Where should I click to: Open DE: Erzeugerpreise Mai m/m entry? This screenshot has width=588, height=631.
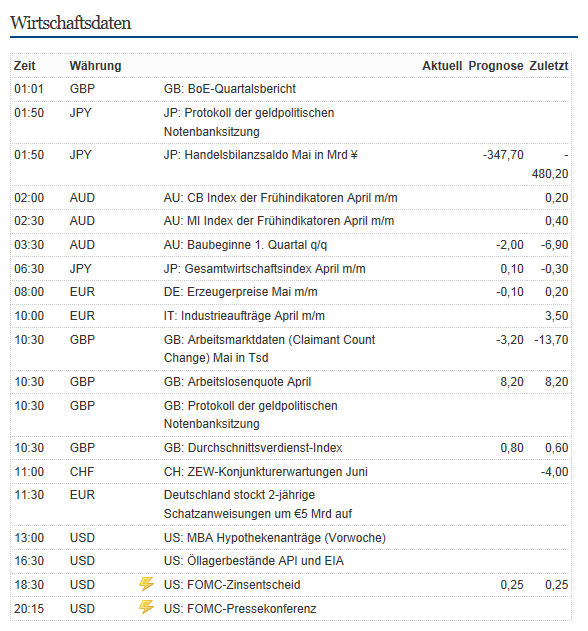click(x=241, y=292)
